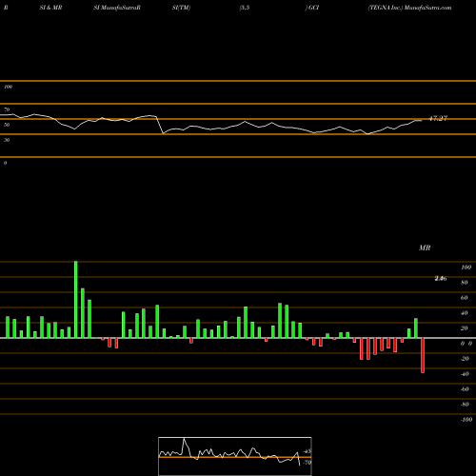Screen dimensions: 476x476
Task: Click the tallest green bar in MR chart
Action: click(x=76, y=300)
